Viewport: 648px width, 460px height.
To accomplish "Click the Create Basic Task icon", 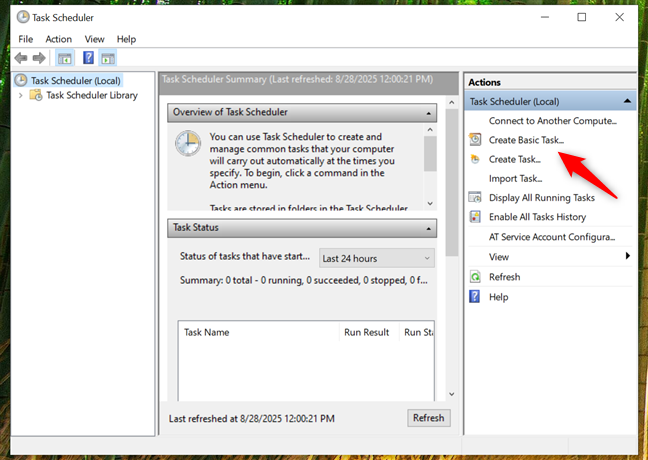I will tap(475, 140).
